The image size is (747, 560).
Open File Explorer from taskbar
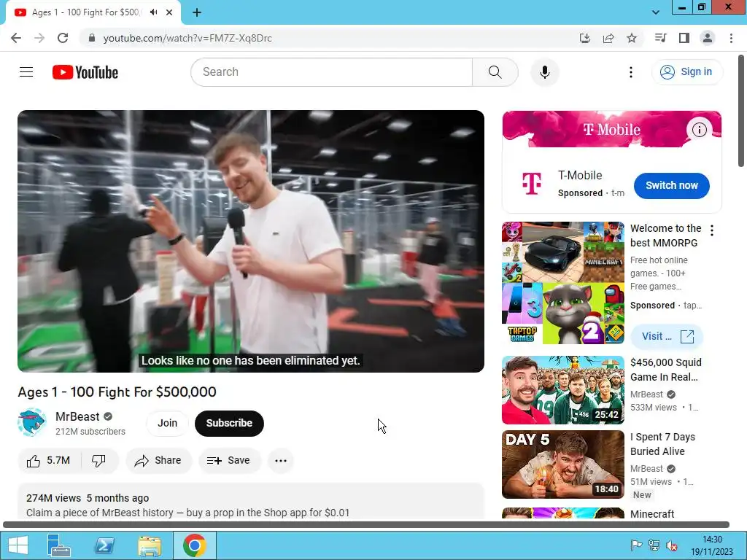pyautogui.click(x=149, y=545)
